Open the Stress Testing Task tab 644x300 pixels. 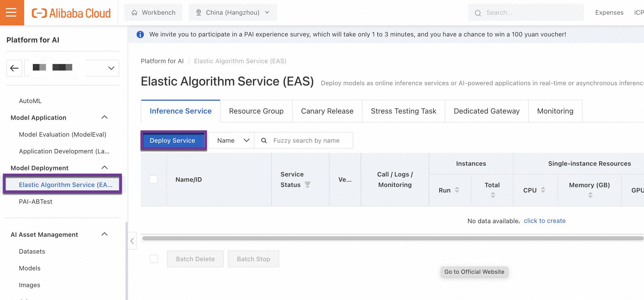pyautogui.click(x=403, y=111)
